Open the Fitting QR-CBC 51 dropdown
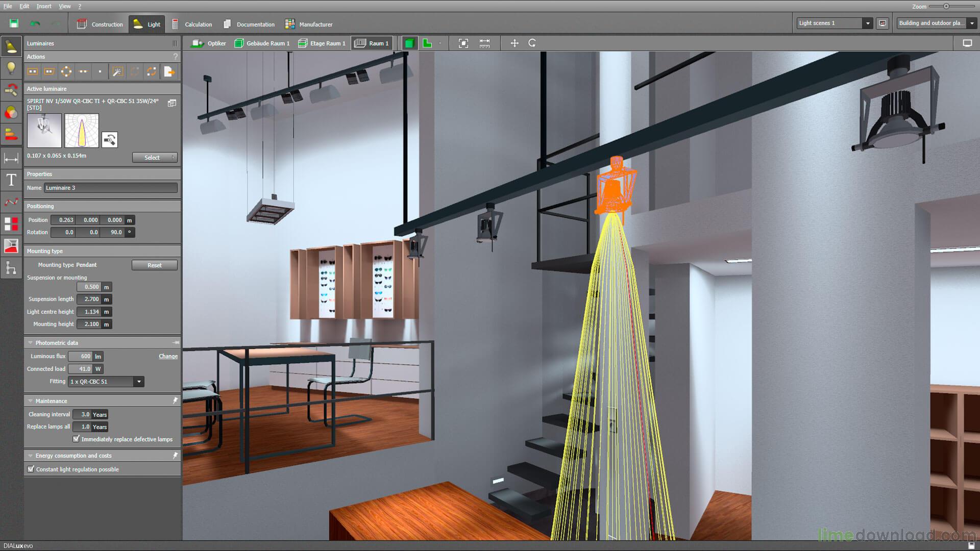 tap(138, 382)
